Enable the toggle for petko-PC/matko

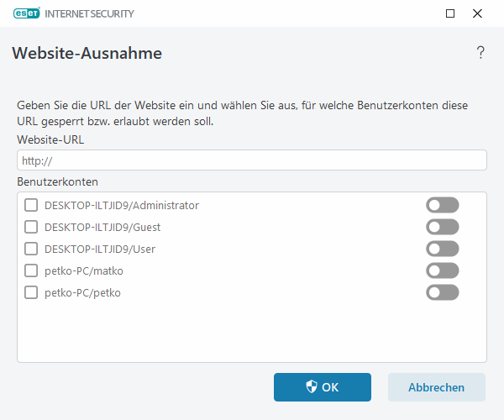(x=443, y=270)
